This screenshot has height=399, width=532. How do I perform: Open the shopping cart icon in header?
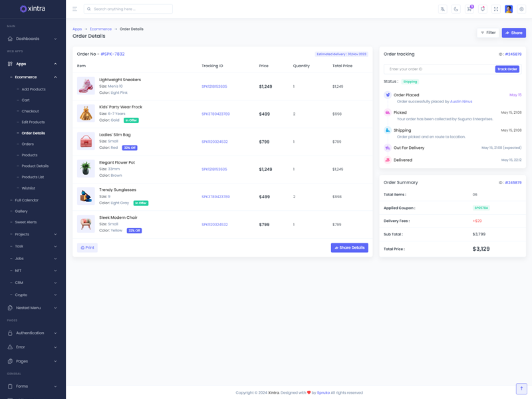tap(469, 9)
